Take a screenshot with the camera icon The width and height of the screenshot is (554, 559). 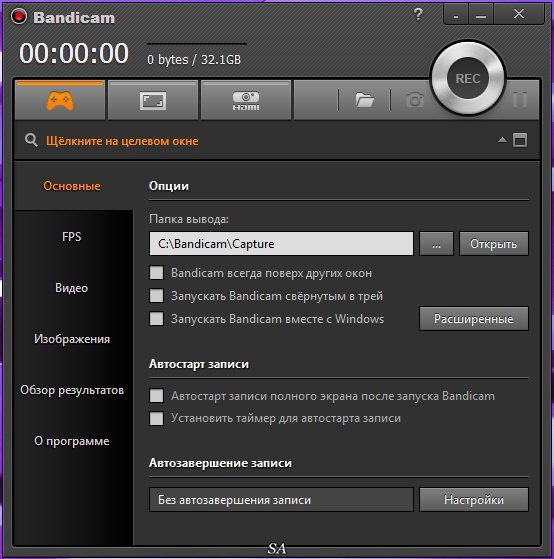[415, 100]
